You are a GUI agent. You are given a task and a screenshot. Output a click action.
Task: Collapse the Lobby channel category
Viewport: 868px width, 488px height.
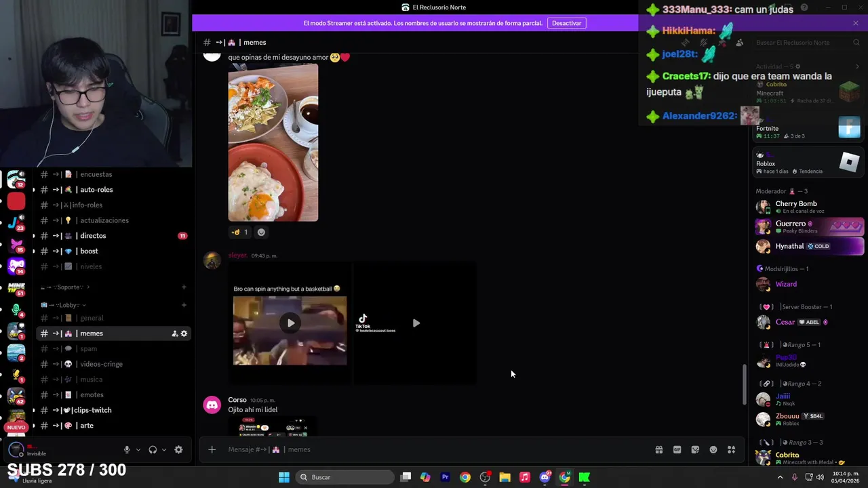click(x=64, y=305)
